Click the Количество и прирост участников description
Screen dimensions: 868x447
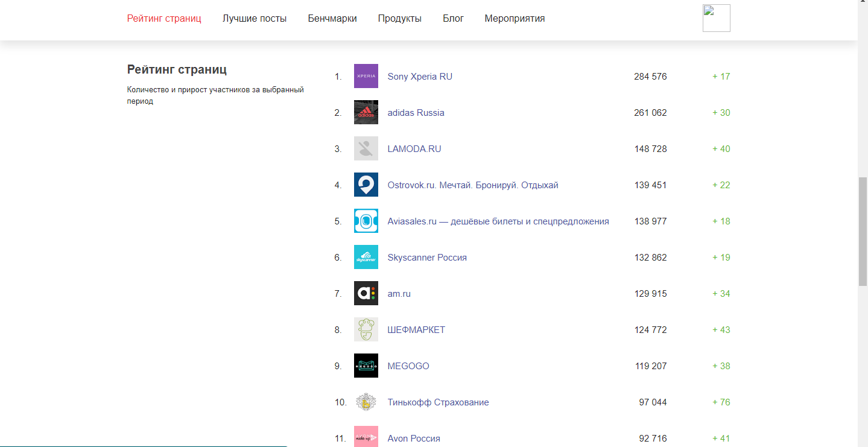click(x=215, y=95)
